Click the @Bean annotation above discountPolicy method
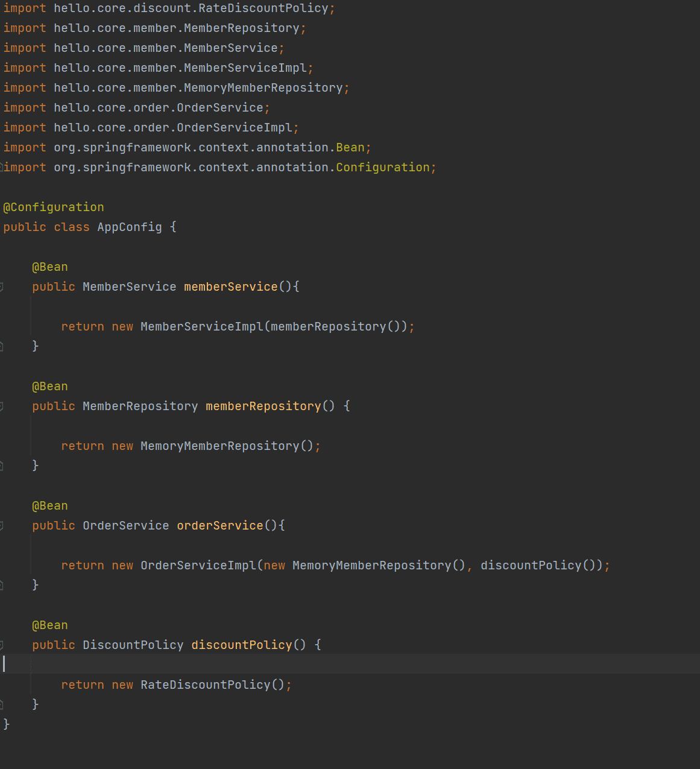The height and width of the screenshot is (769, 700). pyautogui.click(x=50, y=625)
